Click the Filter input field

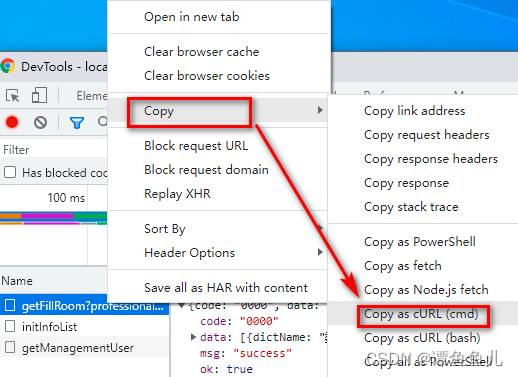pos(53,150)
